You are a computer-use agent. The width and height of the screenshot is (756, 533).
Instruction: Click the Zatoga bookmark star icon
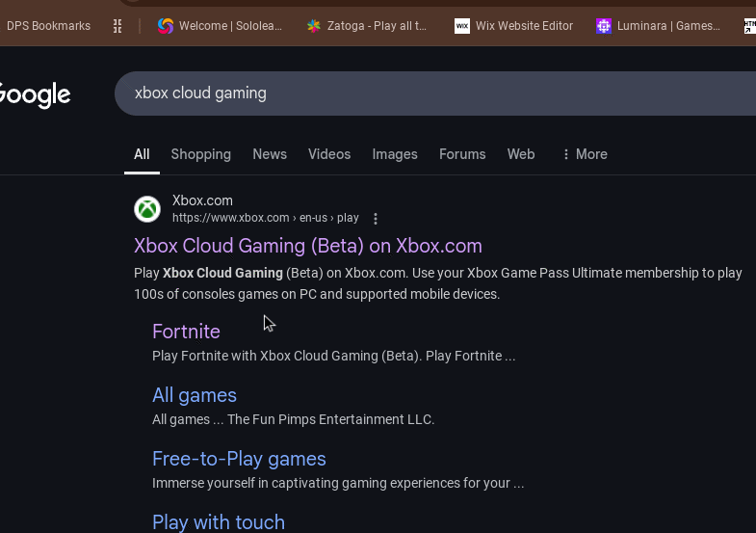pyautogui.click(x=314, y=26)
